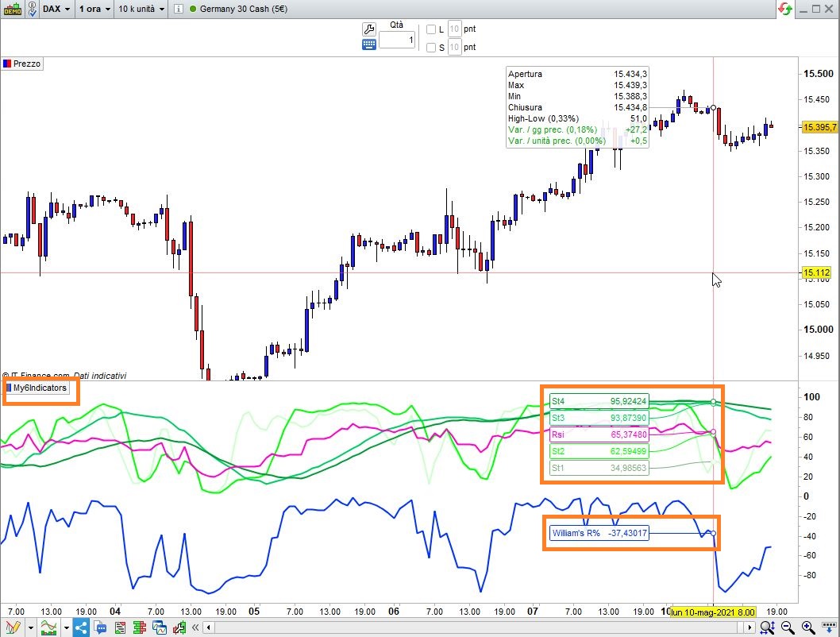
Task: Click the drawing tools pencil icon
Action: [13, 627]
